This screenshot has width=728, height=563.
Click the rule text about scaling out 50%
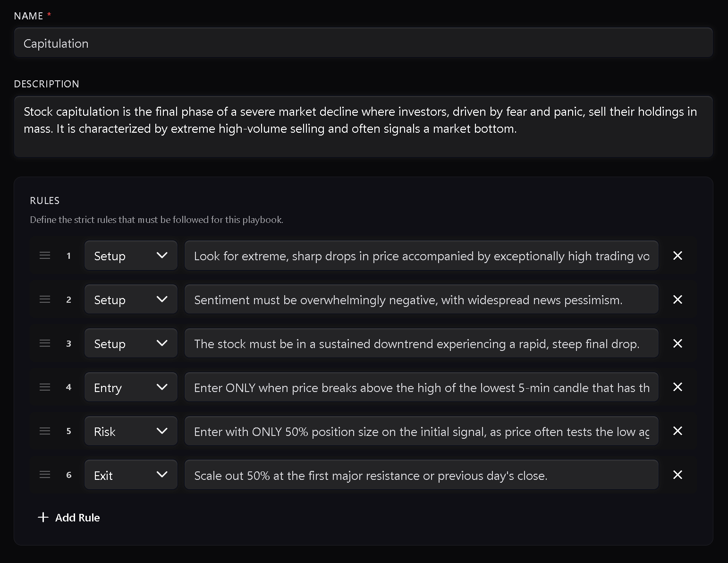coord(421,475)
